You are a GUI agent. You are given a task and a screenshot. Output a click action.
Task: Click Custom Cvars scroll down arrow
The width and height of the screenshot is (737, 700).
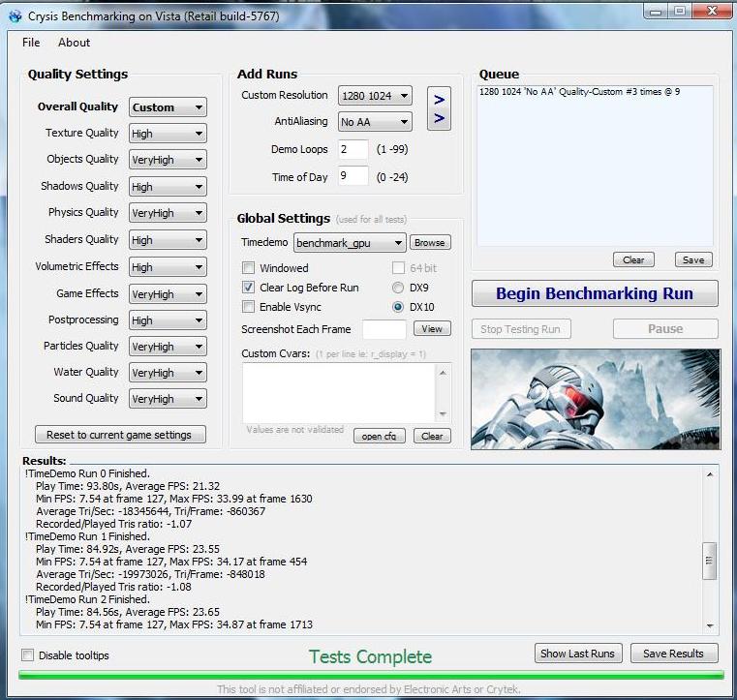point(443,413)
